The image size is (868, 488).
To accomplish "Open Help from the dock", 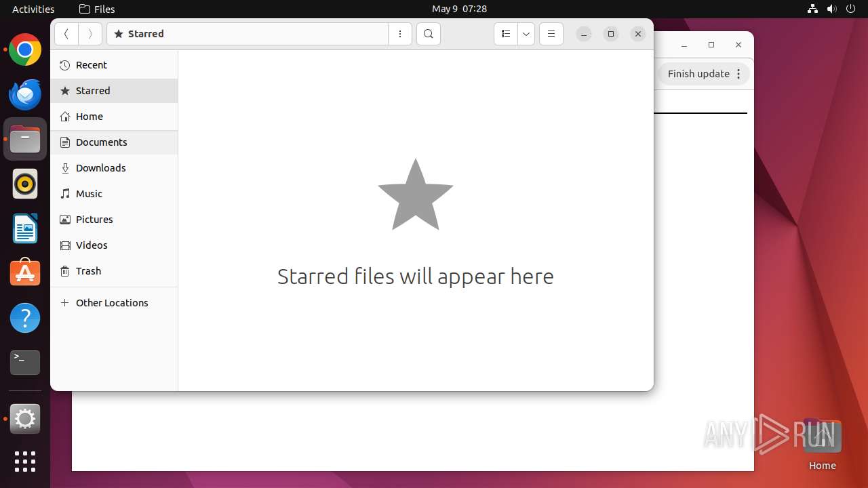I will [x=25, y=318].
